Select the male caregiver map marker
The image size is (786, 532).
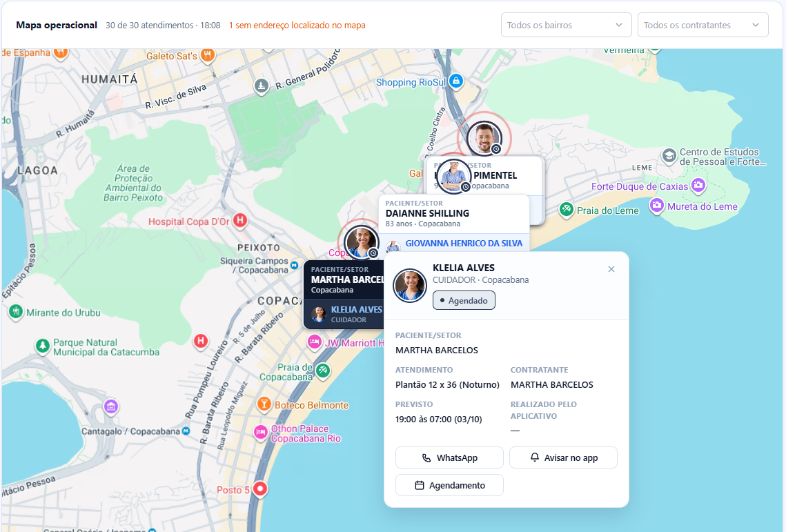coord(484,138)
